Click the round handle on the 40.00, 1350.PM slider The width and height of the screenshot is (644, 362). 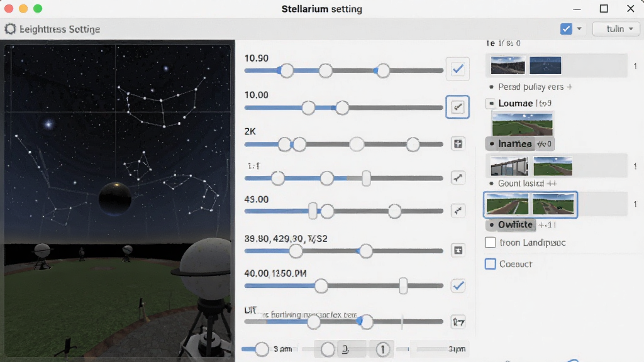[x=321, y=286]
